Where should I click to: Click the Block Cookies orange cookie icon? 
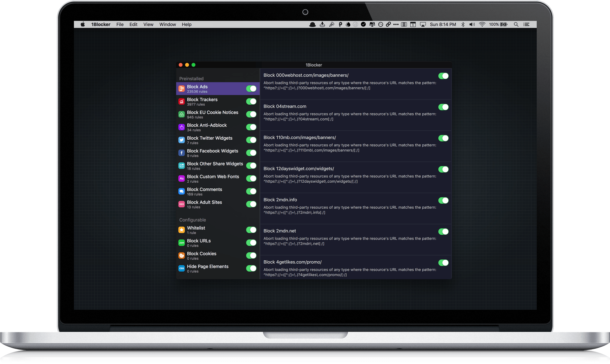(x=182, y=256)
